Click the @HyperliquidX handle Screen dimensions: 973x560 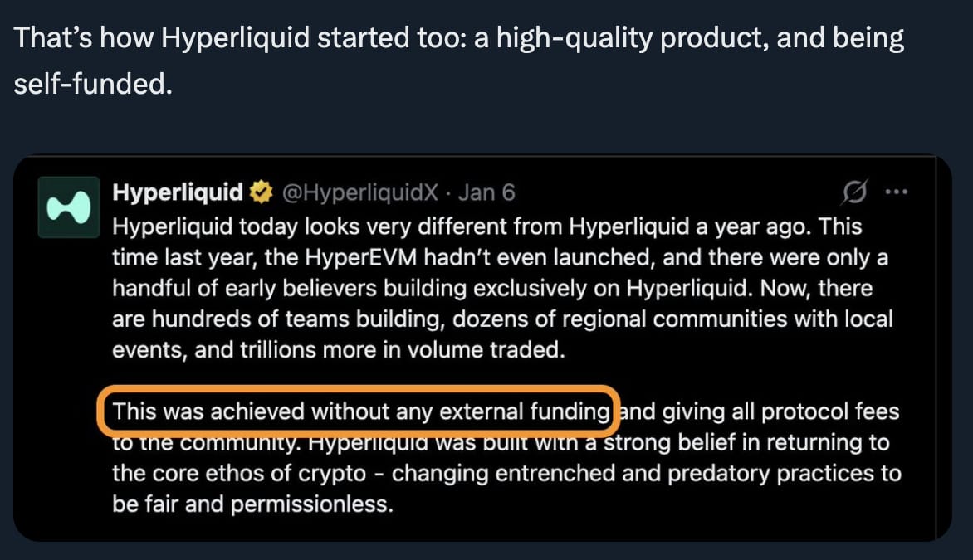360,192
